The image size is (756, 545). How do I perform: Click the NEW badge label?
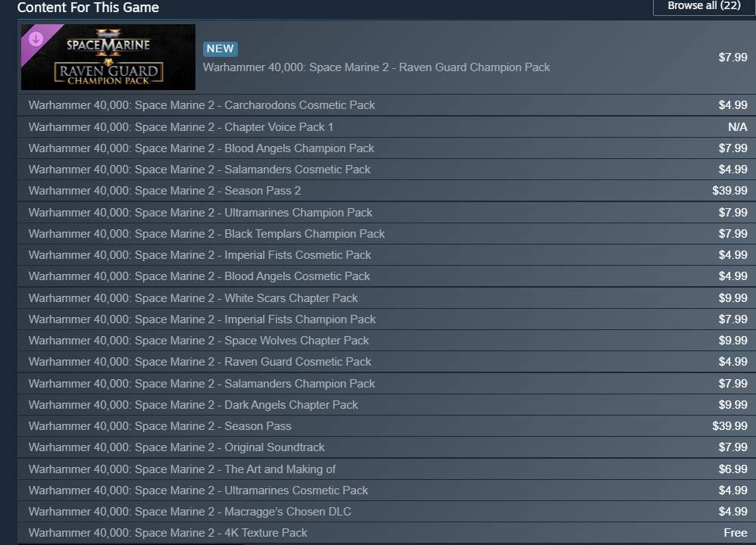(220, 48)
